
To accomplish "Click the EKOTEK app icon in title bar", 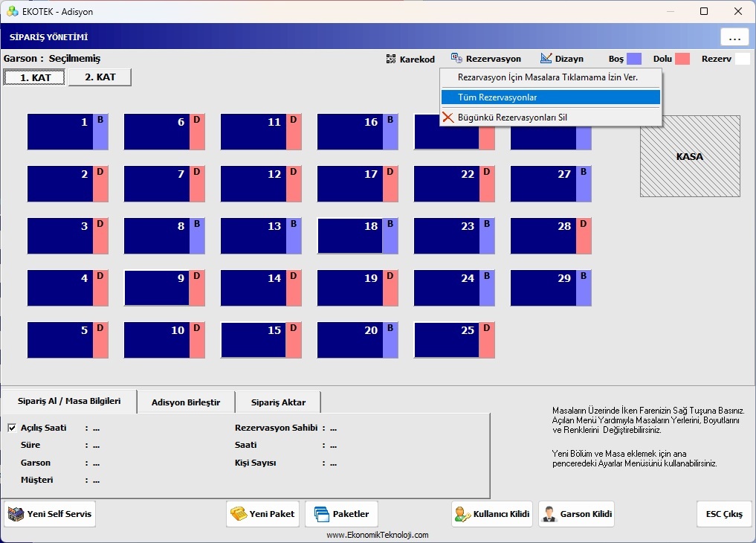I will pos(13,11).
